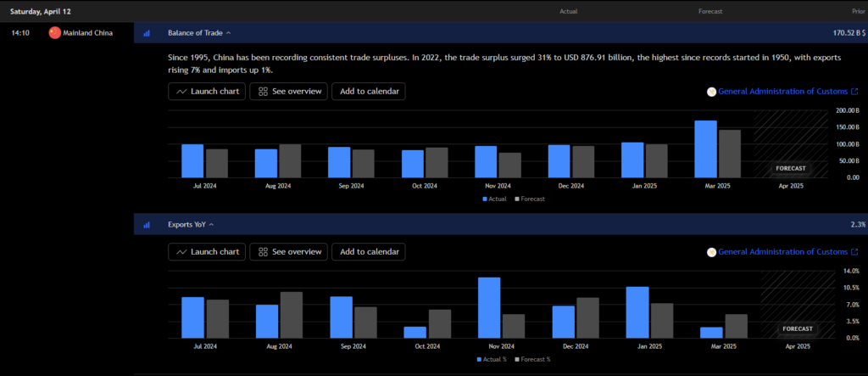The height and width of the screenshot is (376, 868).
Task: Click the China flag icon beside Mainland China
Action: 55,33
